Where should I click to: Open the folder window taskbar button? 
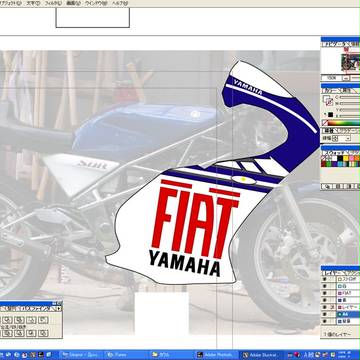click(x=171, y=355)
